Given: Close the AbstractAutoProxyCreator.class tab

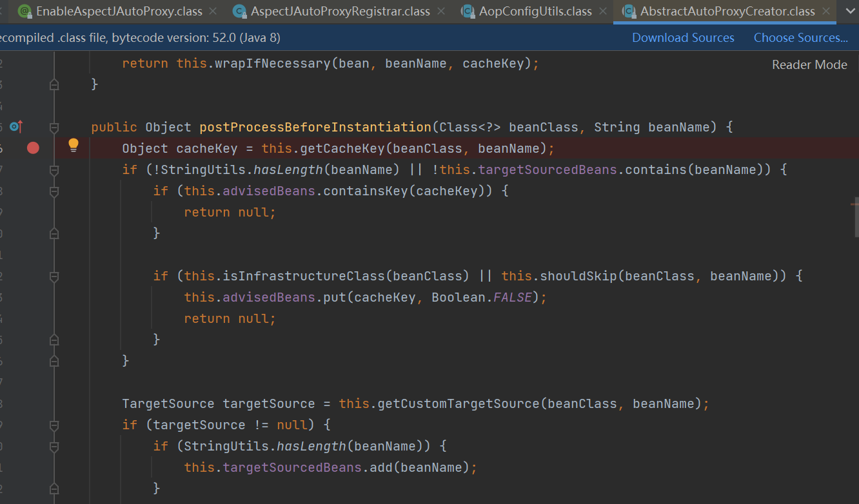Looking at the screenshot, I should [826, 11].
